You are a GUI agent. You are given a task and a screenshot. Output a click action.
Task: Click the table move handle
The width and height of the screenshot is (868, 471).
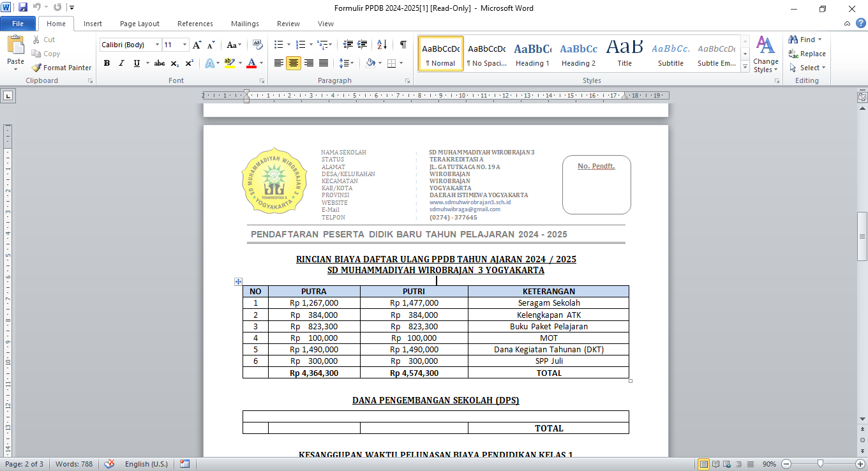pos(238,281)
